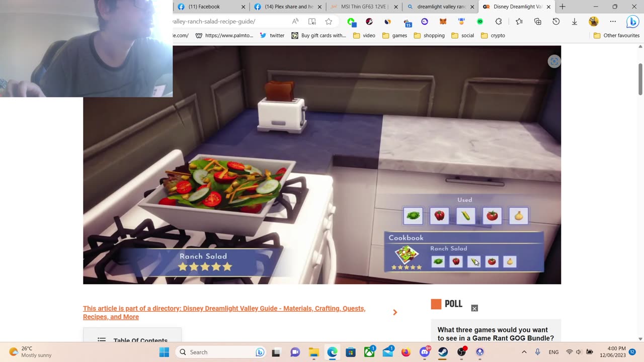The height and width of the screenshot is (362, 644).
Task: Open Microsoft Store from the taskbar
Action: coord(351,352)
